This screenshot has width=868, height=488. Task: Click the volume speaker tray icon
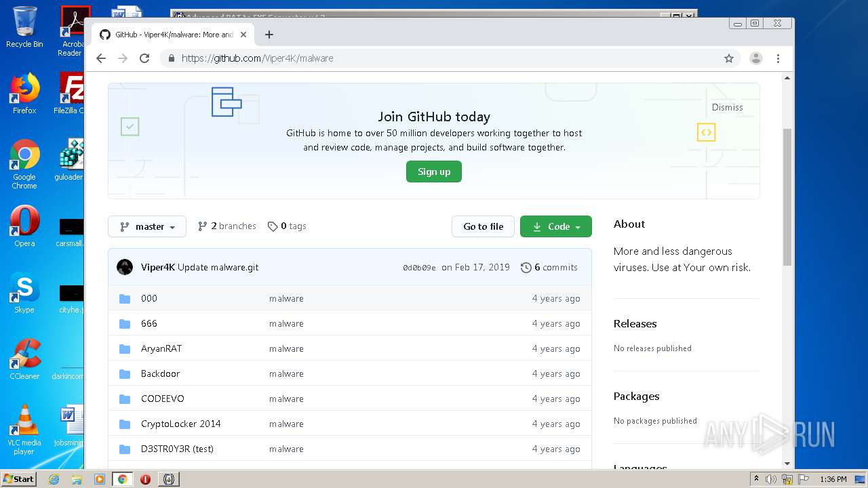pyautogui.click(x=771, y=479)
